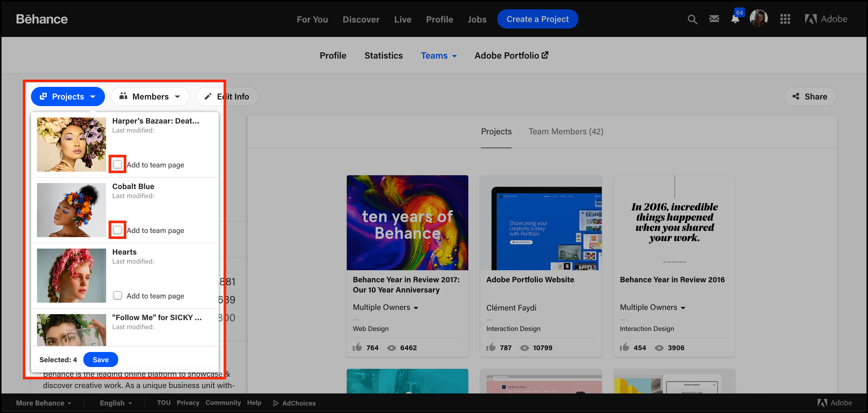Open the ten years of Behance cover image
This screenshot has width=868, height=413.
pos(407,223)
